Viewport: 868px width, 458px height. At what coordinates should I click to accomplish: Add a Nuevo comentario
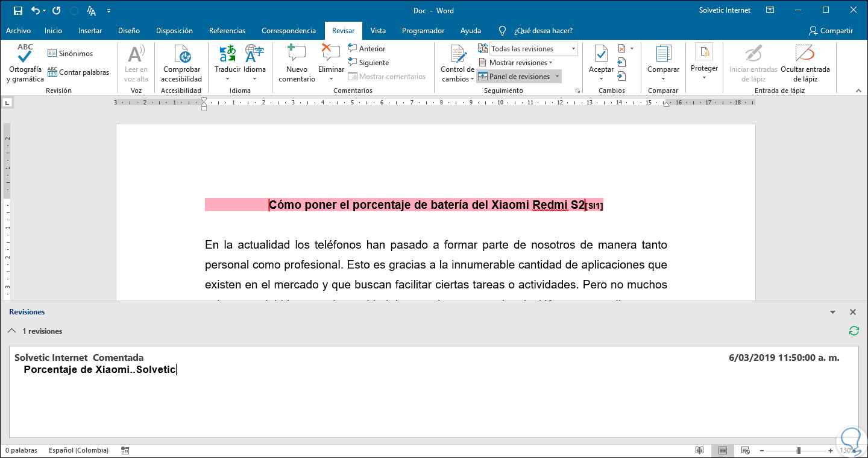point(297,54)
